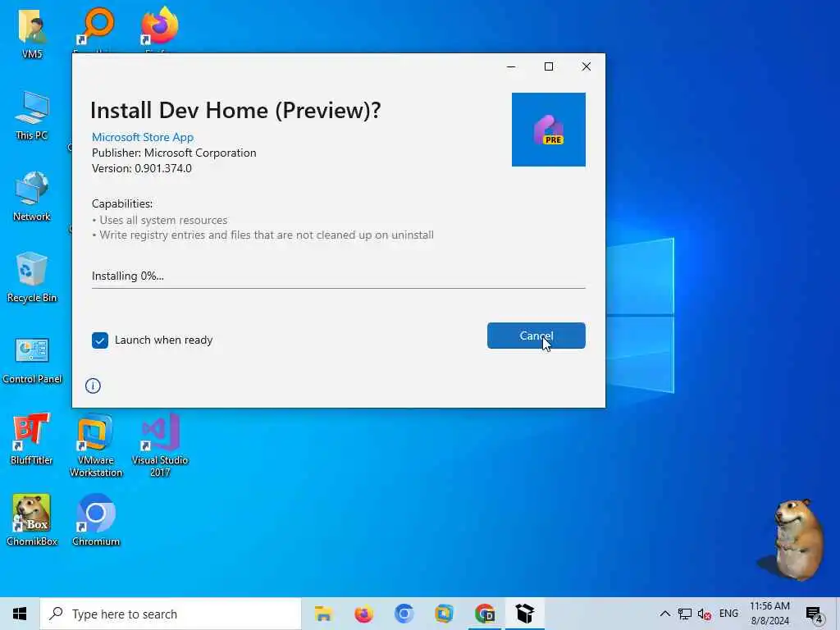Open the notification center icon
Image resolution: width=840 pixels, height=630 pixels.
(815, 614)
